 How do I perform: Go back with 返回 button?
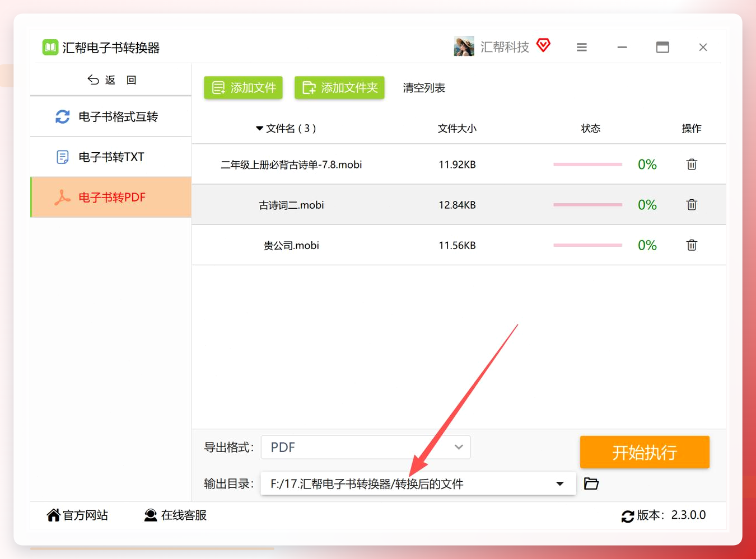pos(111,80)
